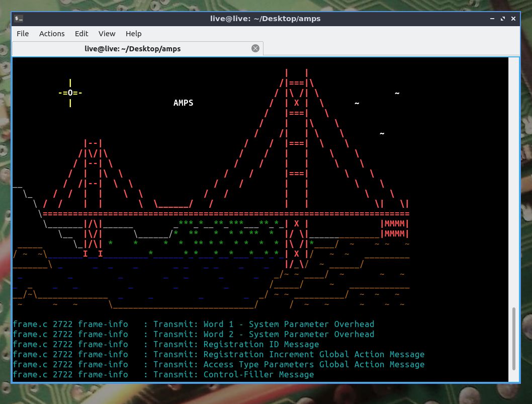
Task: Close the terminal tab with the X icon
Action: 255,48
